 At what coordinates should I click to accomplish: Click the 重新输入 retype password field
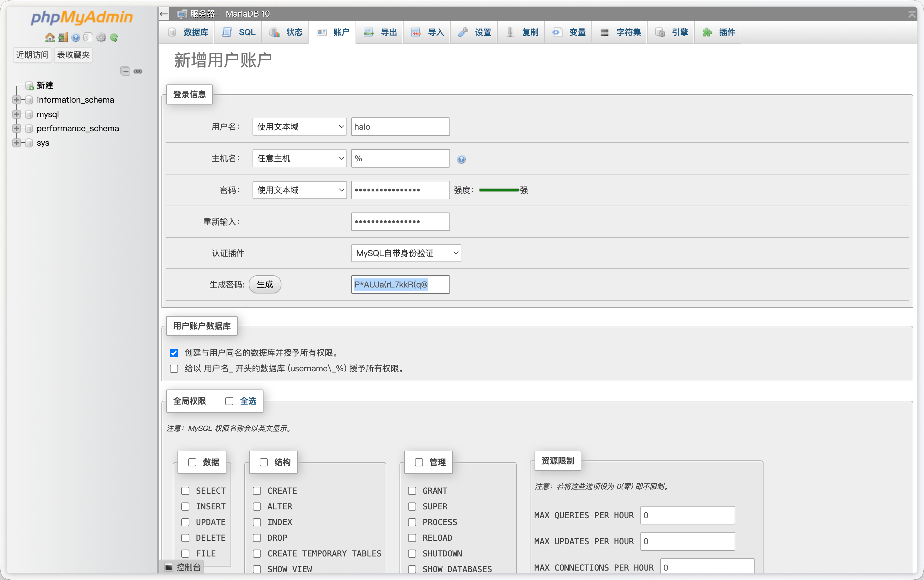(x=400, y=222)
